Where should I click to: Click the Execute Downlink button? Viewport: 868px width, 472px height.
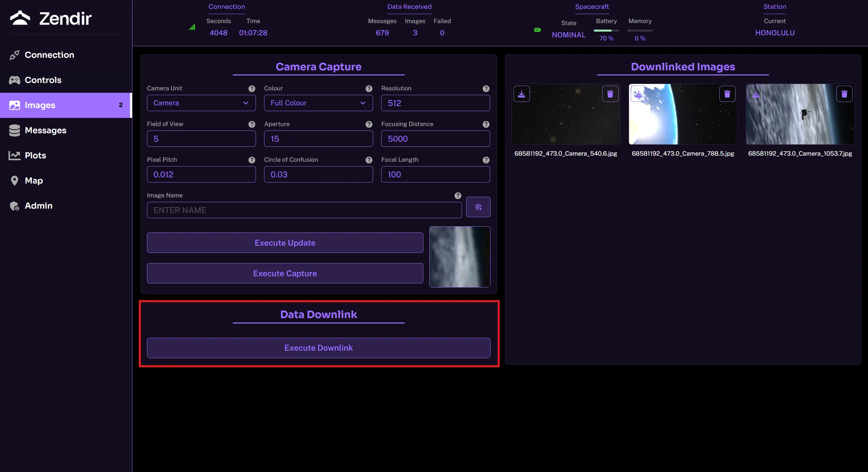pos(318,348)
